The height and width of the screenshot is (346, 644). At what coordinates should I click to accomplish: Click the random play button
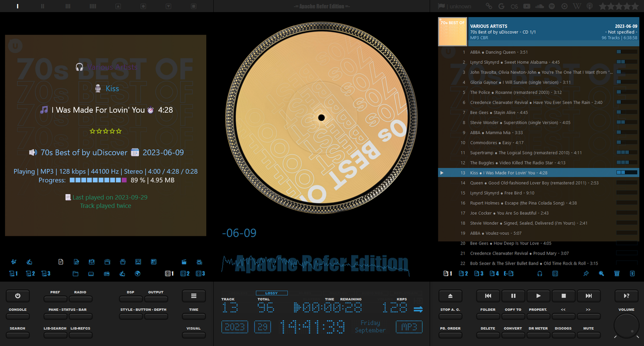[626, 296]
